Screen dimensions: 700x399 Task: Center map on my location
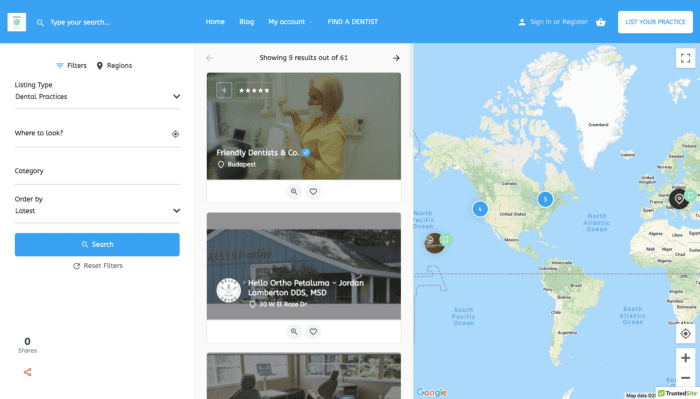pos(685,334)
